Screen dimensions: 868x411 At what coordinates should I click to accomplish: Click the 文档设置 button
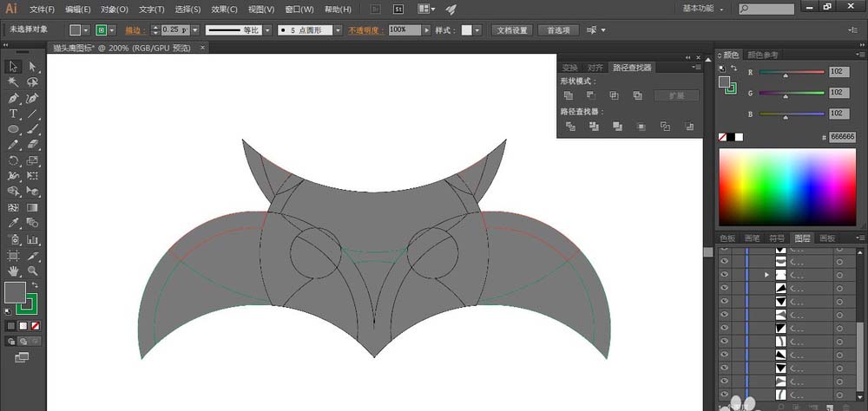point(511,29)
